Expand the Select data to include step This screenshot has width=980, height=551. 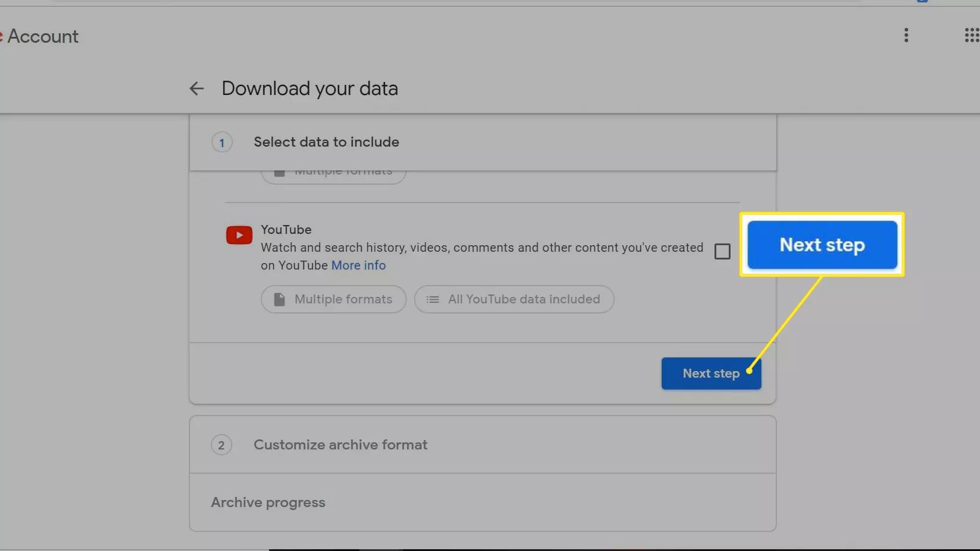click(x=482, y=142)
